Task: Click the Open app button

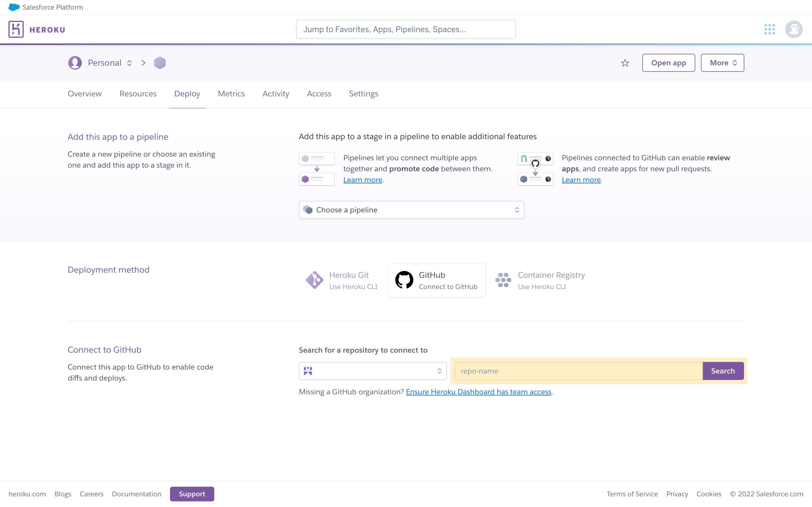Action: [668, 63]
